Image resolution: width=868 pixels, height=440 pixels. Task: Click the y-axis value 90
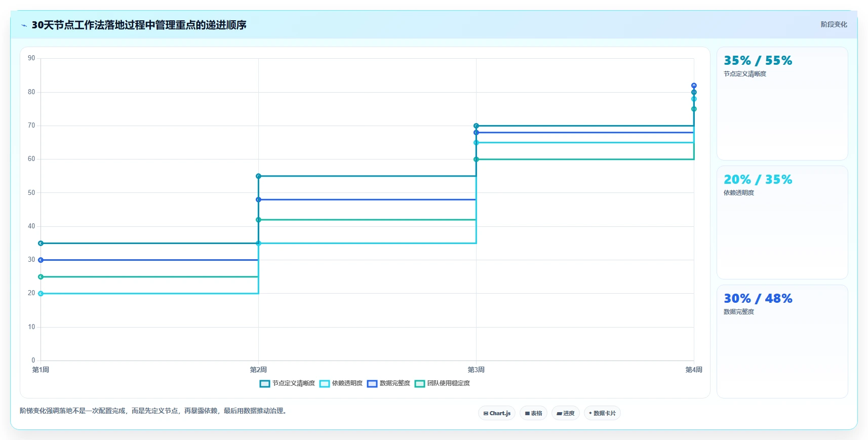(x=31, y=58)
